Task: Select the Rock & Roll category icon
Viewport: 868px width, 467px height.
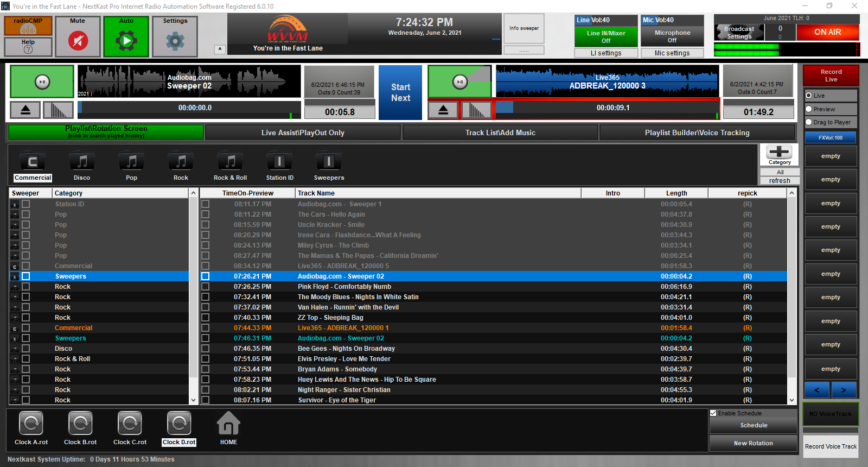Action: (230, 166)
